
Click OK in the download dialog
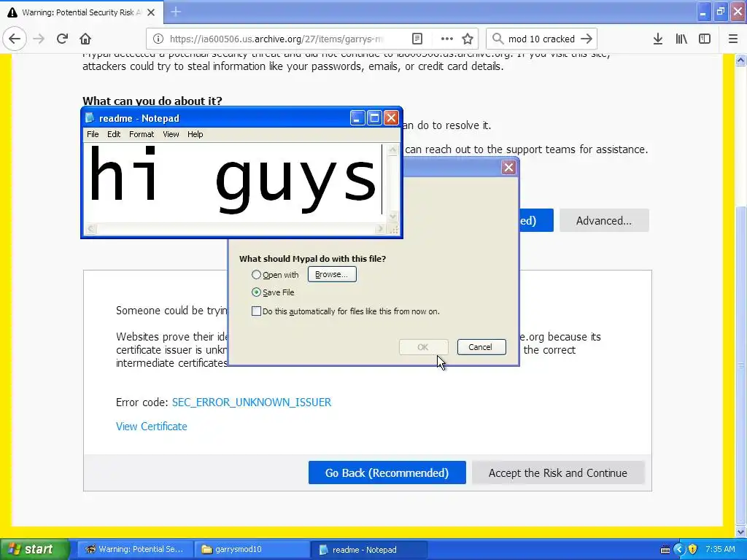click(424, 347)
